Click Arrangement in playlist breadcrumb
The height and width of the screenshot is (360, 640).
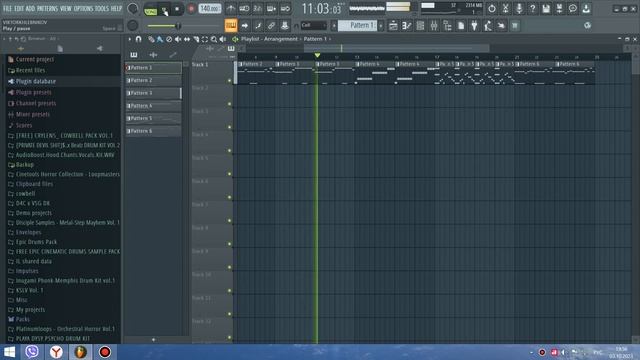(x=281, y=39)
